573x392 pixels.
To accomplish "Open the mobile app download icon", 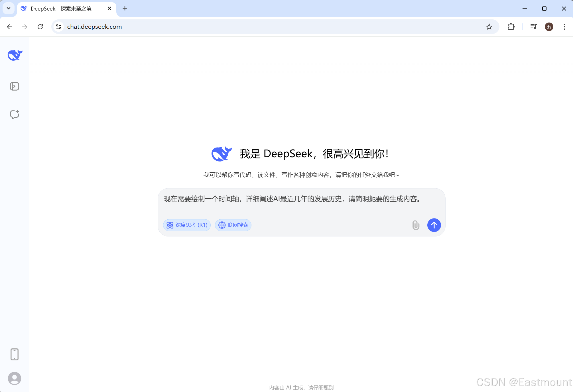I will pyautogui.click(x=15, y=354).
